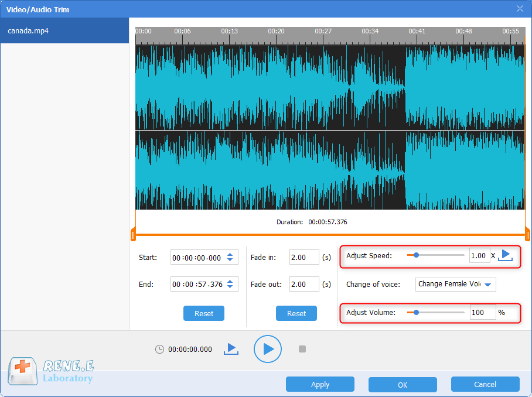Click the Adjust Speed value field 1.00
This screenshot has width=532, height=397.
click(479, 256)
